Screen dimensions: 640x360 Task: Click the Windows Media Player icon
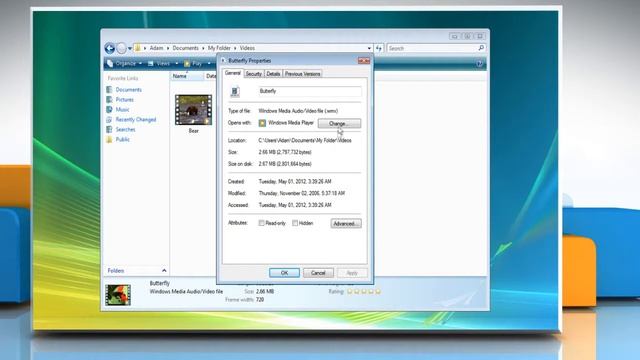(262, 123)
